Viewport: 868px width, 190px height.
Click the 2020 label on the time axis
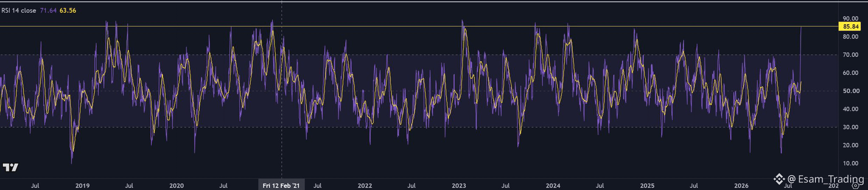[176, 185]
